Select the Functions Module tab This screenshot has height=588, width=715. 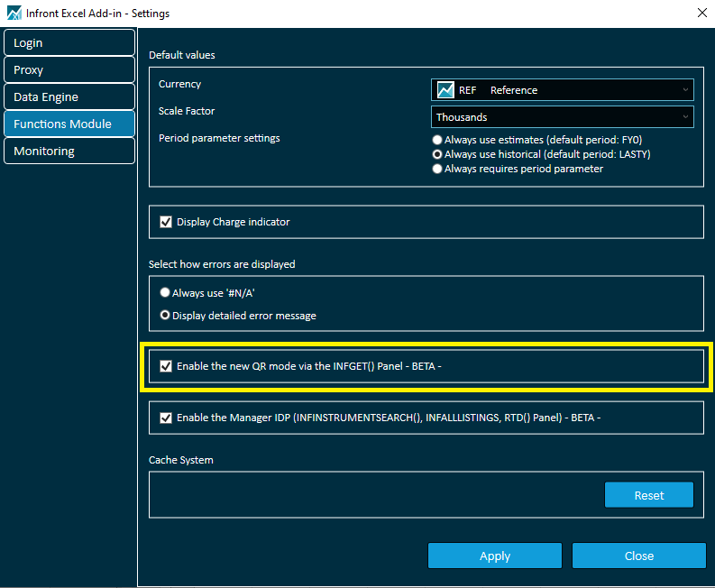[x=69, y=124]
